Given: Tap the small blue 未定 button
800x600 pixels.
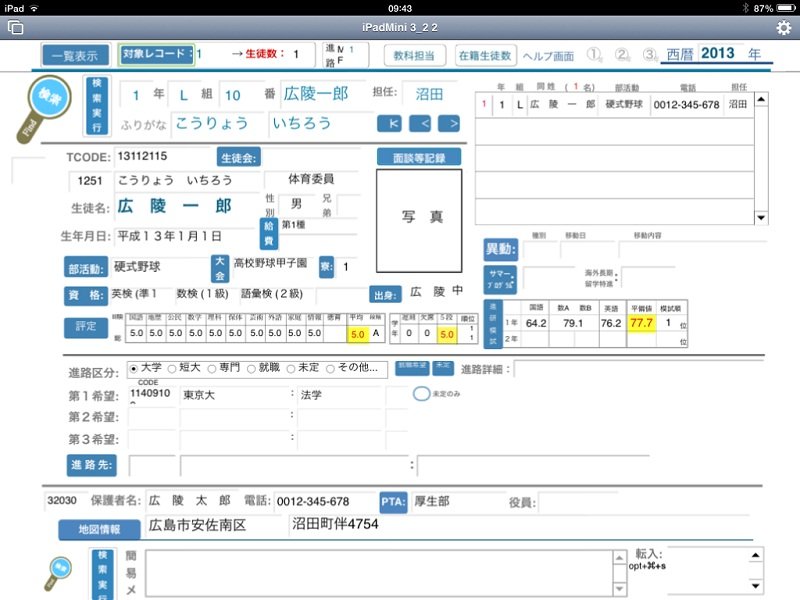Looking at the screenshot, I should point(443,368).
